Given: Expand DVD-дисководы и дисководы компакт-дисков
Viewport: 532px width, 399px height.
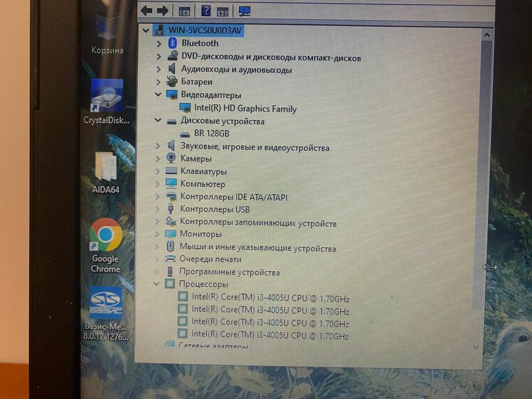Looking at the screenshot, I should pos(159,56).
